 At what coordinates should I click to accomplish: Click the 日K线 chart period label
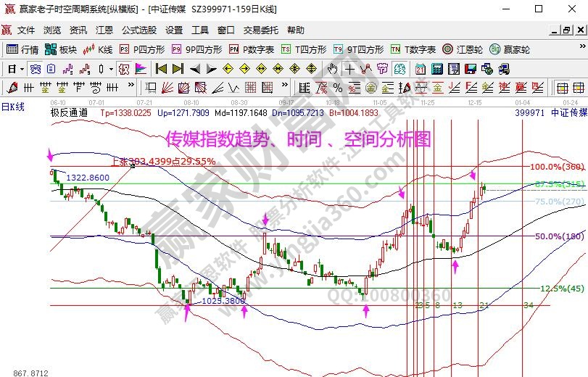click(13, 107)
